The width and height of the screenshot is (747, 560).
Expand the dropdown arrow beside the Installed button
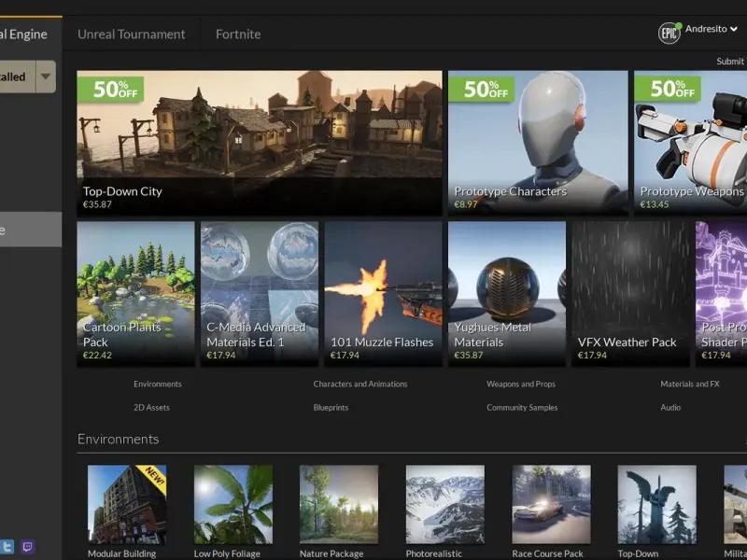pos(46,77)
